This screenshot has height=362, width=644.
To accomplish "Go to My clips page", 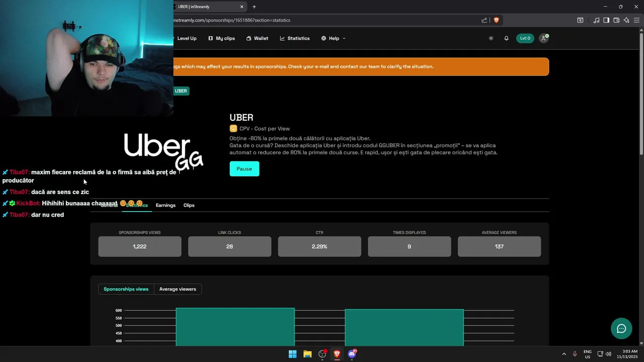I will click(221, 38).
